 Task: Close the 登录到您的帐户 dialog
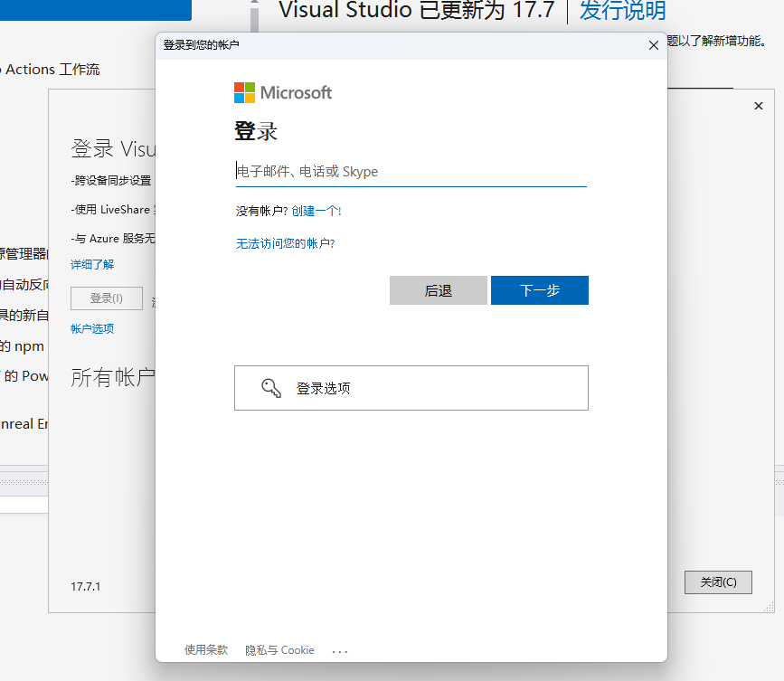(653, 45)
